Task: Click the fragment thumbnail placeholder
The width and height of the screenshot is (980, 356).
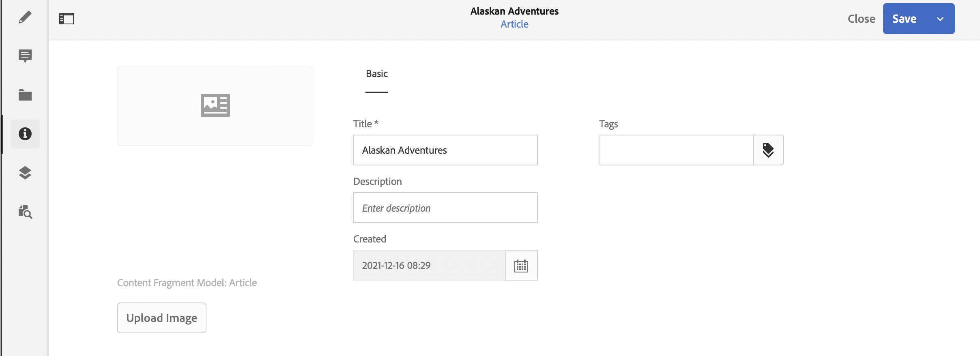Action: [x=215, y=106]
